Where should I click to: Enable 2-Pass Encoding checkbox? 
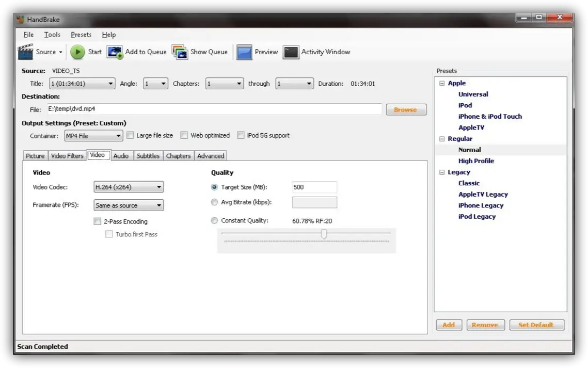click(98, 221)
